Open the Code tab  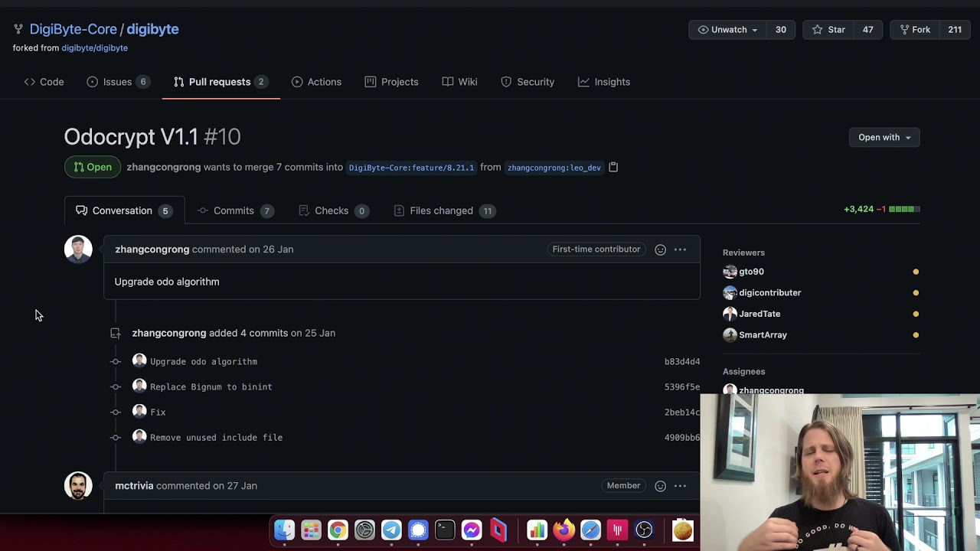click(44, 82)
